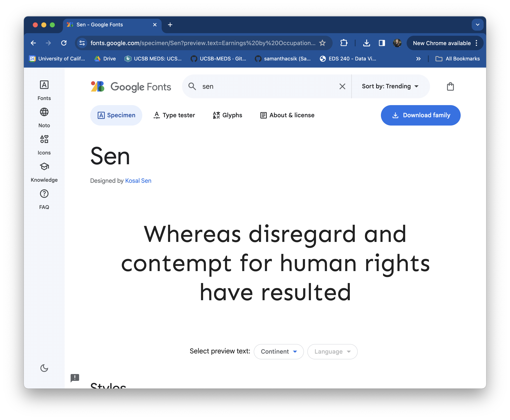
Task: Switch to the Glyphs tab
Action: 227,115
